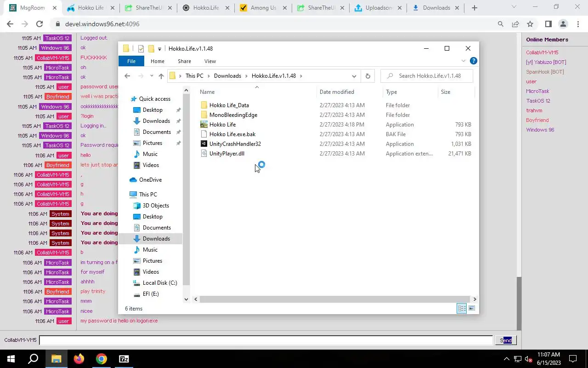Open Chrome side panel
The image size is (588, 368).
click(x=548, y=24)
